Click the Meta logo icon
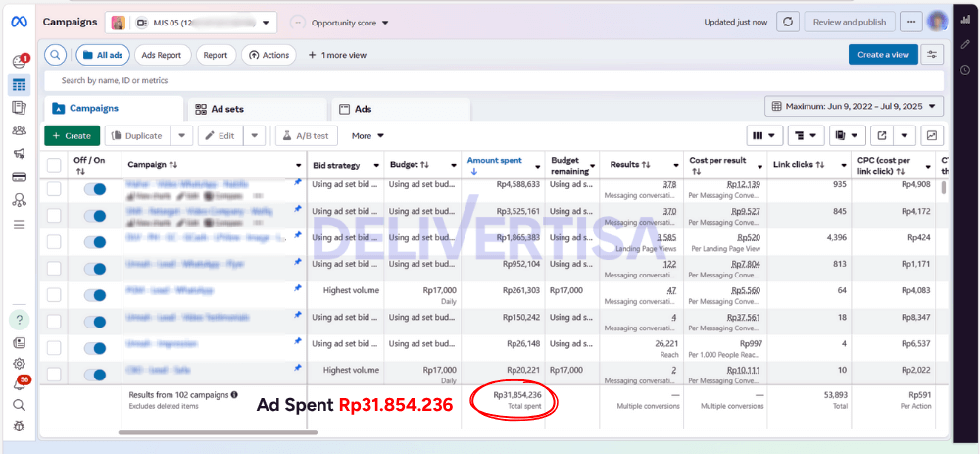The width and height of the screenshot is (980, 454). pos(19,22)
